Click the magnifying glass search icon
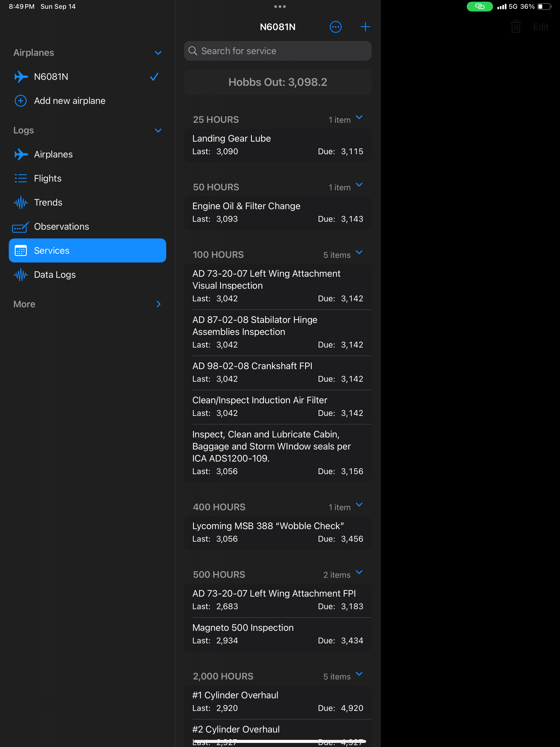560x747 pixels. click(x=193, y=51)
